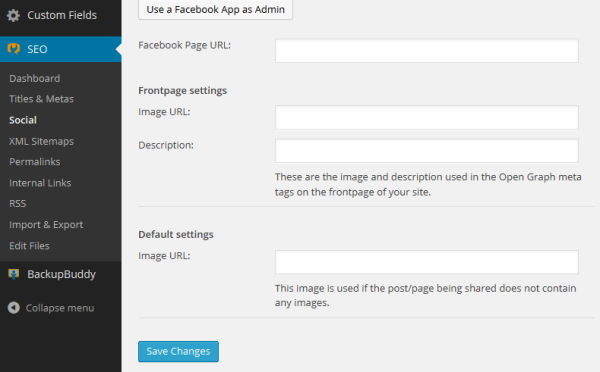Focus Default settings Image URL field
The image size is (600, 372).
tap(427, 262)
